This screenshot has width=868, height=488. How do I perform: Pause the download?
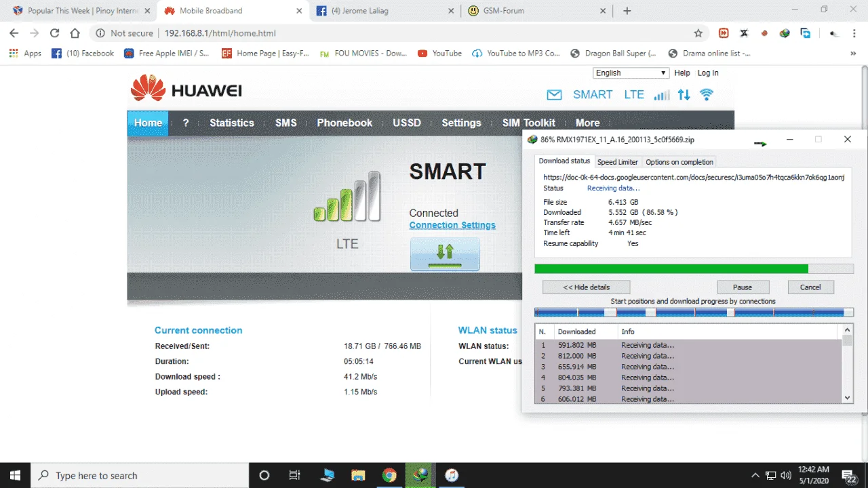click(x=743, y=287)
